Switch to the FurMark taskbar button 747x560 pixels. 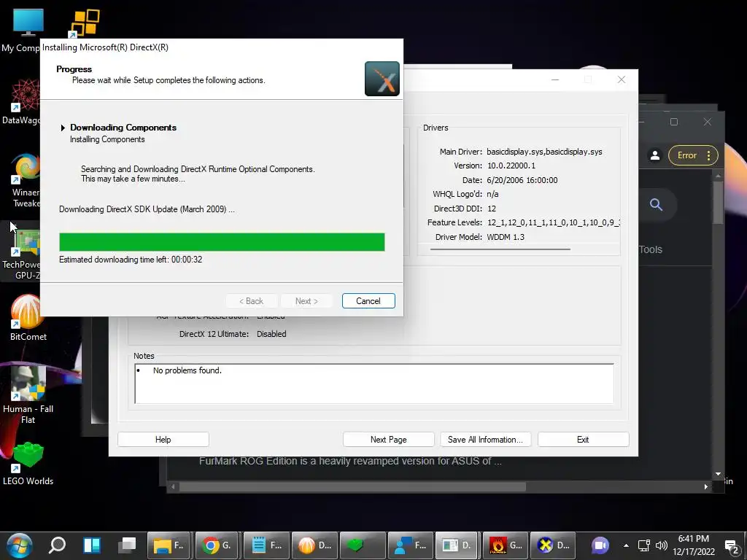(505, 545)
